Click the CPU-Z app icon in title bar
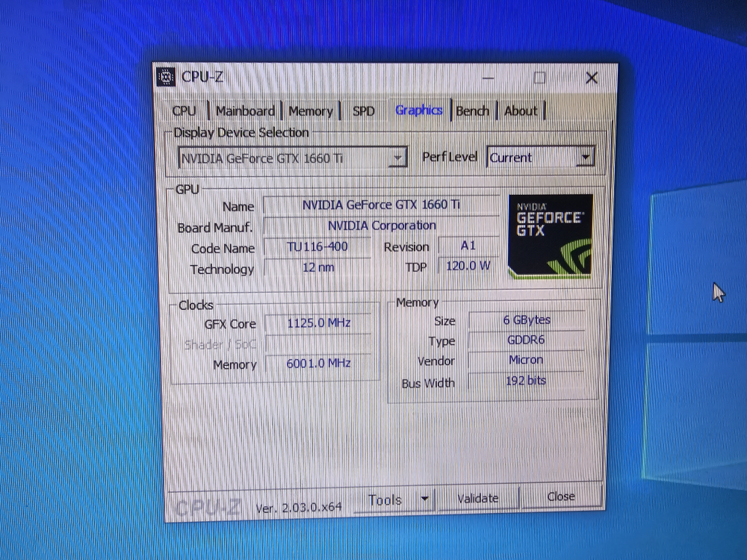Viewport: 747px width, 560px height. coord(165,77)
